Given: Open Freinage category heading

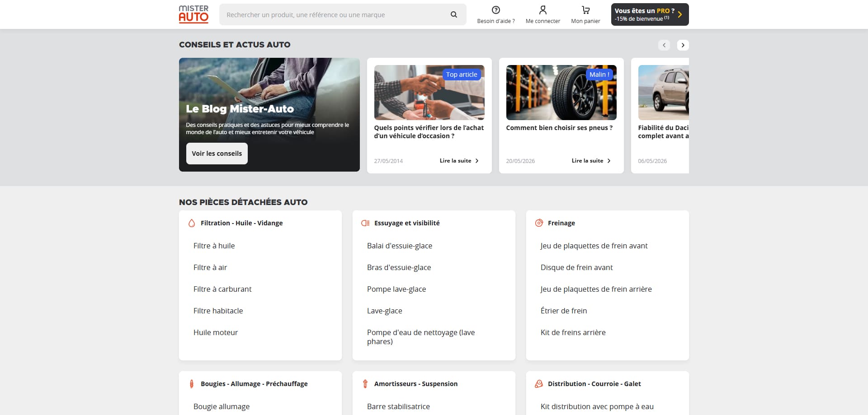Looking at the screenshot, I should click(x=561, y=223).
